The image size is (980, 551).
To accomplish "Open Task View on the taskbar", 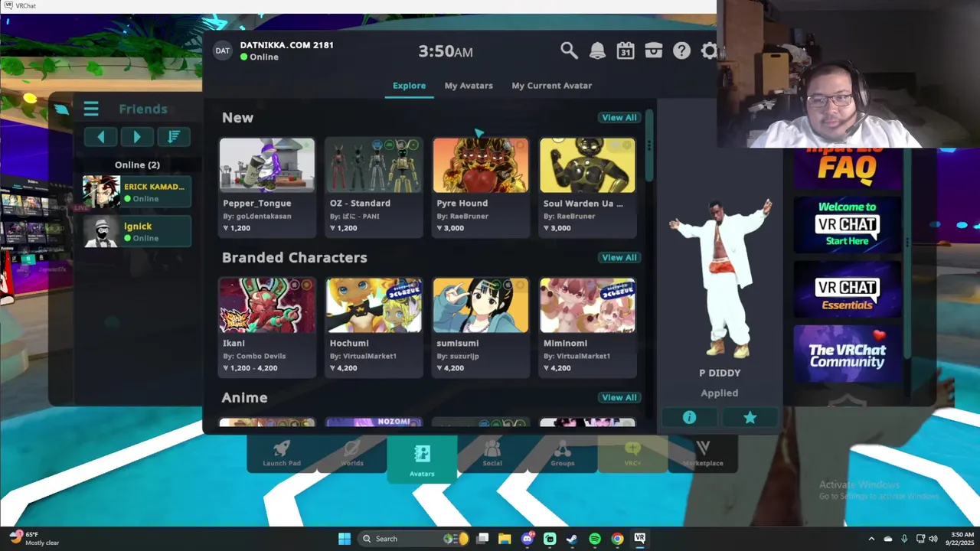I will coord(482,539).
